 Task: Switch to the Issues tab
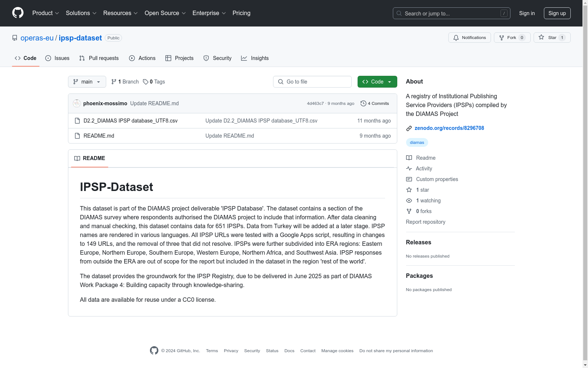coord(57,58)
